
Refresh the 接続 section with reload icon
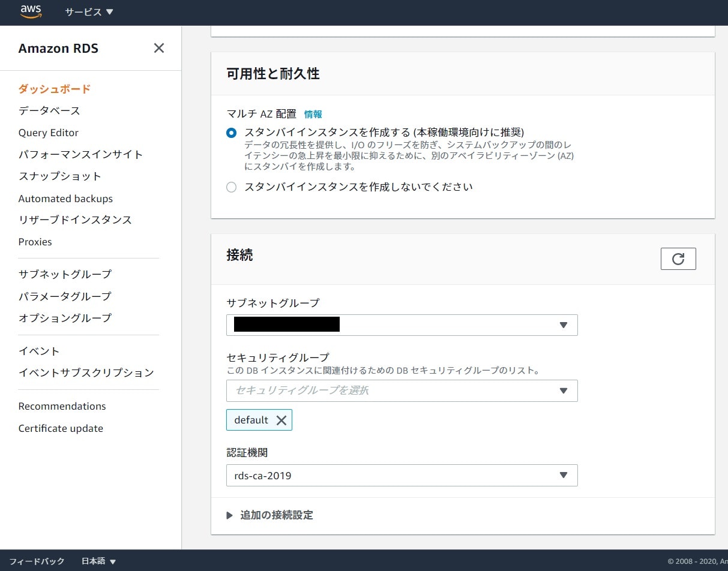click(678, 259)
